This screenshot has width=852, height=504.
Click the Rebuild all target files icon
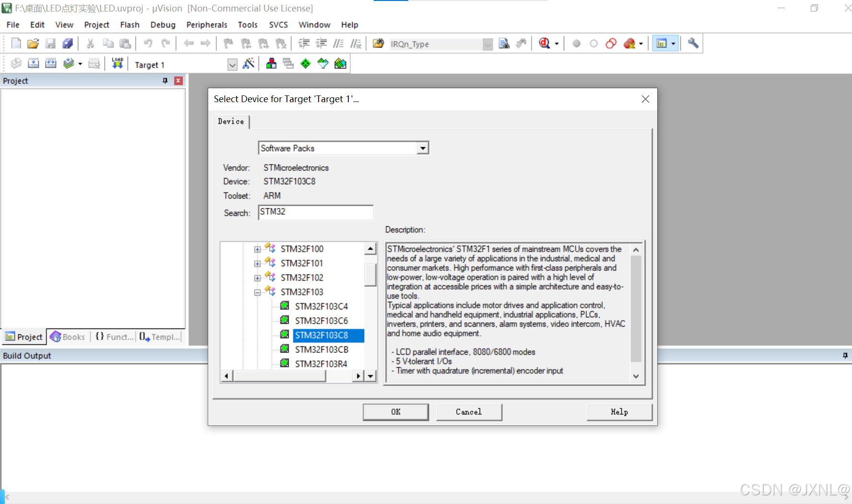coord(51,63)
